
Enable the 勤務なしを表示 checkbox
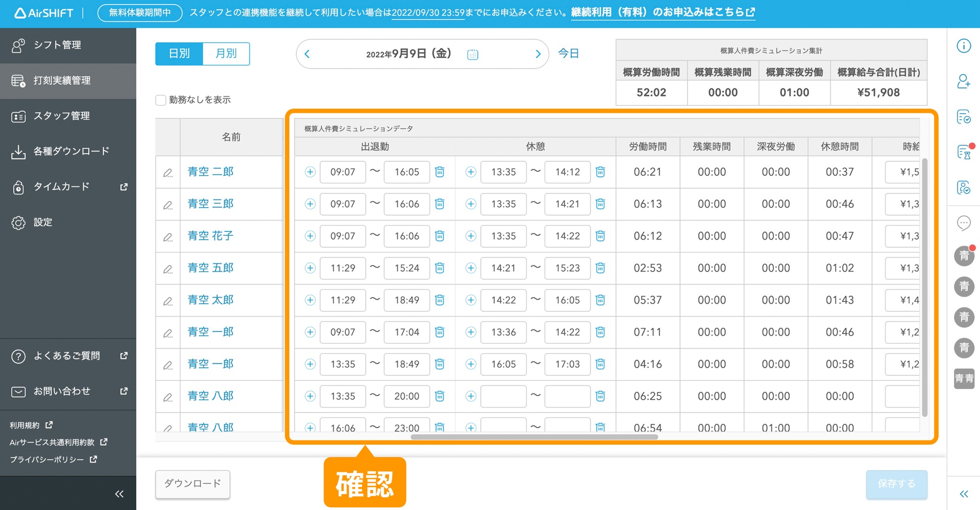(x=161, y=100)
